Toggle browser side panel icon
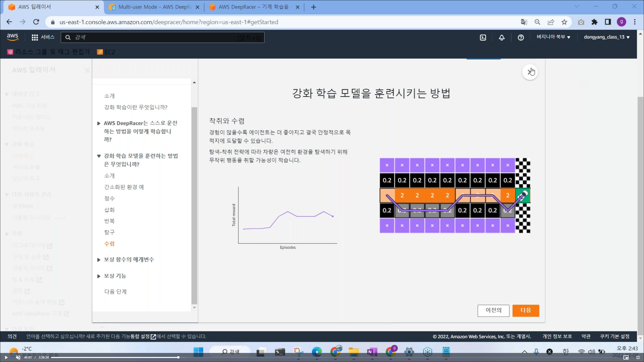 [608, 22]
